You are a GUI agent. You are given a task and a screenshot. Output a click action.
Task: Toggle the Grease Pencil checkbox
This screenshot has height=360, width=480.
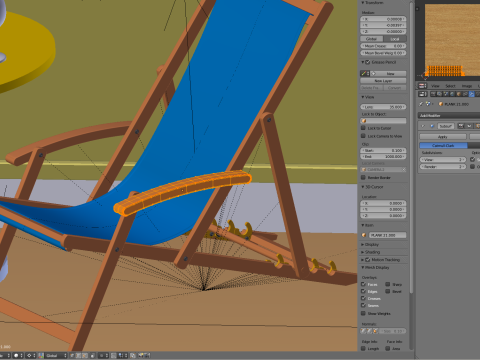(x=368, y=62)
